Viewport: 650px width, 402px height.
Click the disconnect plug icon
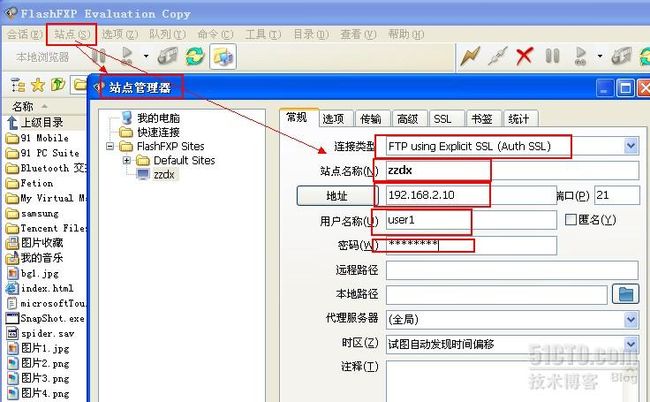(497, 56)
